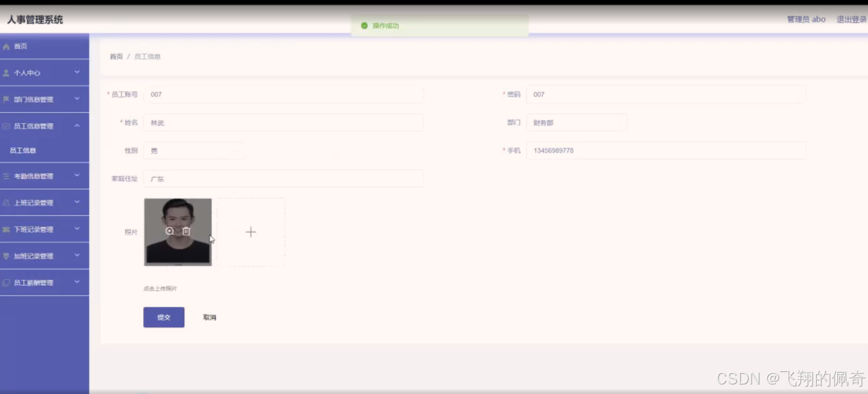
Task: Open the 性别 dropdown showing 男
Action: [x=194, y=151]
